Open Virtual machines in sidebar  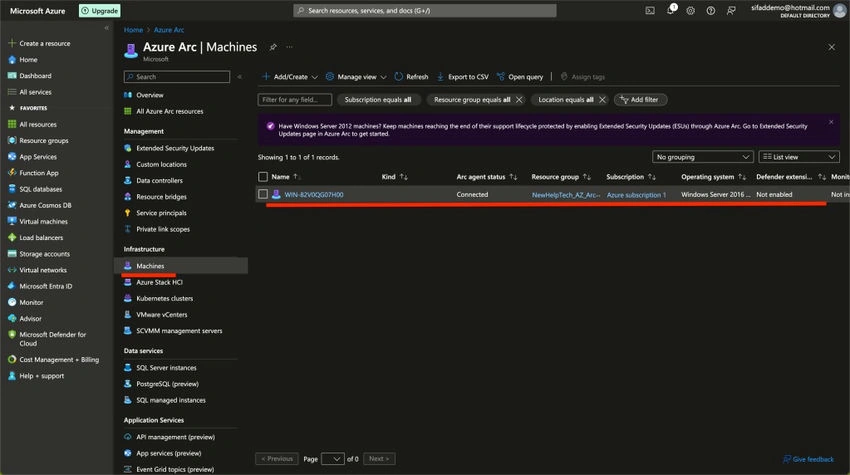coord(43,221)
